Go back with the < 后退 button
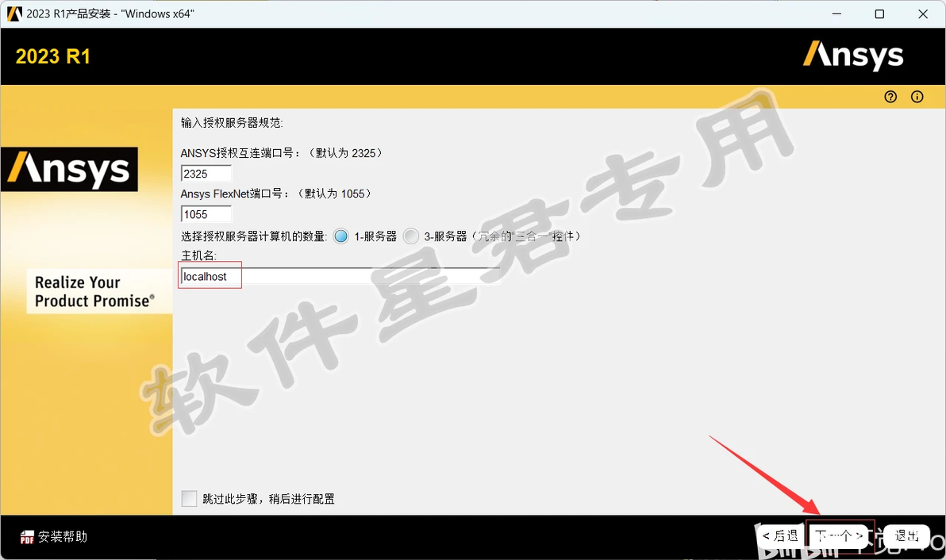This screenshot has width=946, height=560. (x=780, y=536)
